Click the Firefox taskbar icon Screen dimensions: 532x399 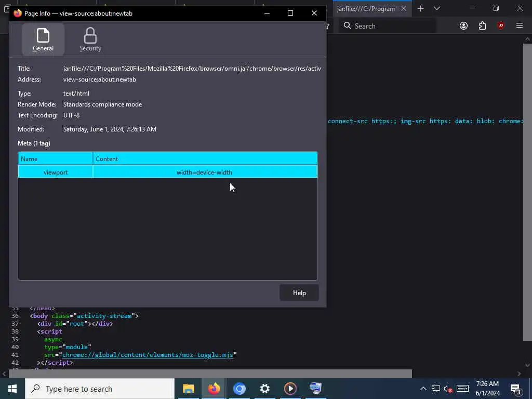[214, 389]
